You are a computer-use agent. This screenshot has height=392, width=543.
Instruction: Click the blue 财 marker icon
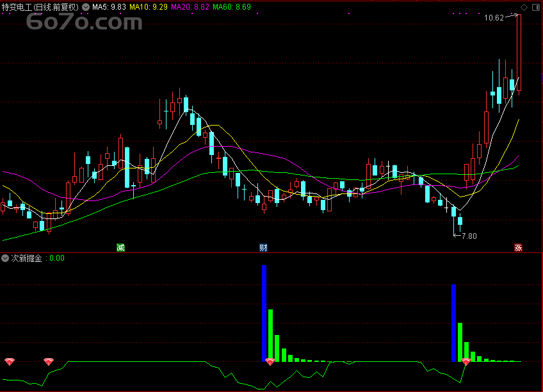pos(263,248)
